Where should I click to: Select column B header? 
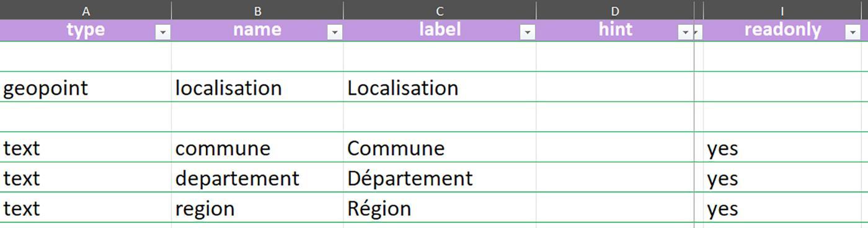click(257, 11)
